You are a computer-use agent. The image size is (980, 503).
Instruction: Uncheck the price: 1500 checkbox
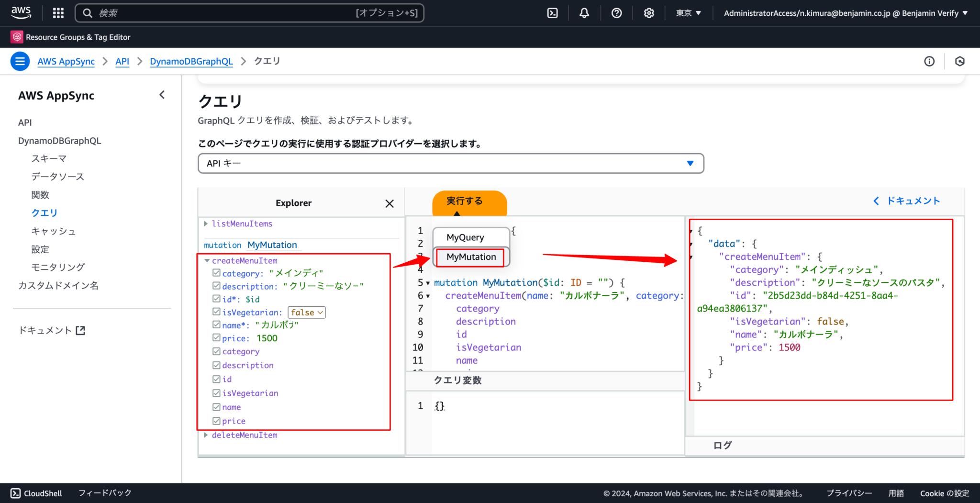pos(216,337)
